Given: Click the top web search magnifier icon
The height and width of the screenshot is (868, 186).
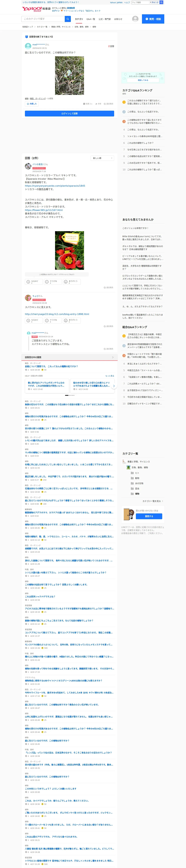Looking at the screenshot, I should (x=161, y=2).
